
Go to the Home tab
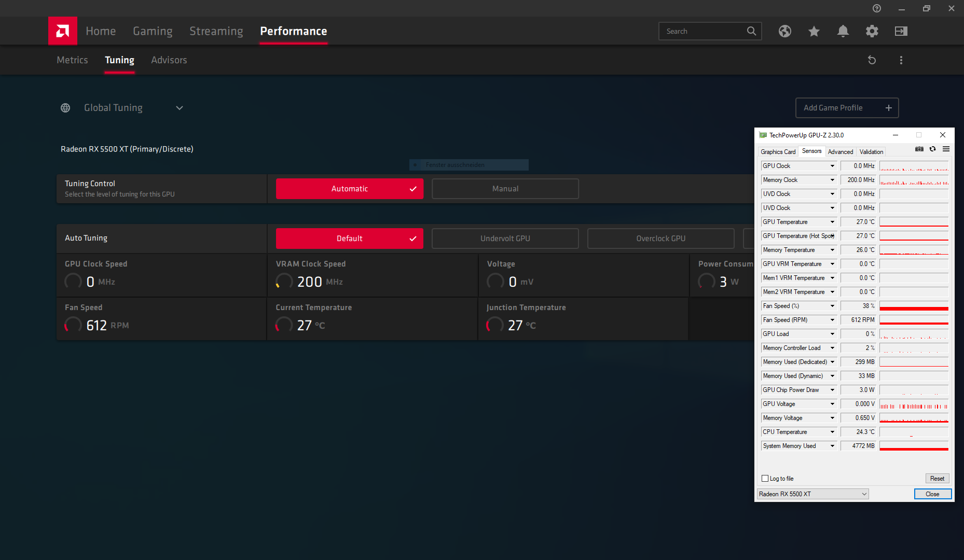pyautogui.click(x=101, y=31)
